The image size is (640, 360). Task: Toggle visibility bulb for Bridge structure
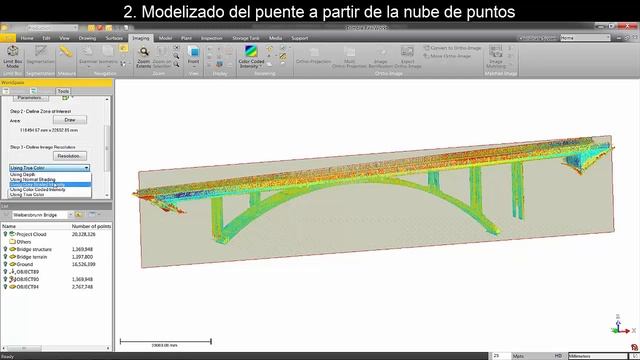point(5,249)
